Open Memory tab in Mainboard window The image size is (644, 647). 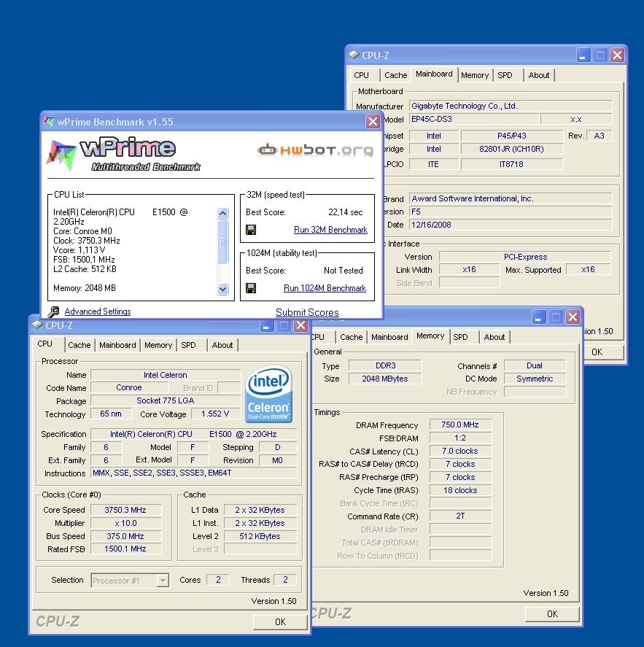pos(475,75)
